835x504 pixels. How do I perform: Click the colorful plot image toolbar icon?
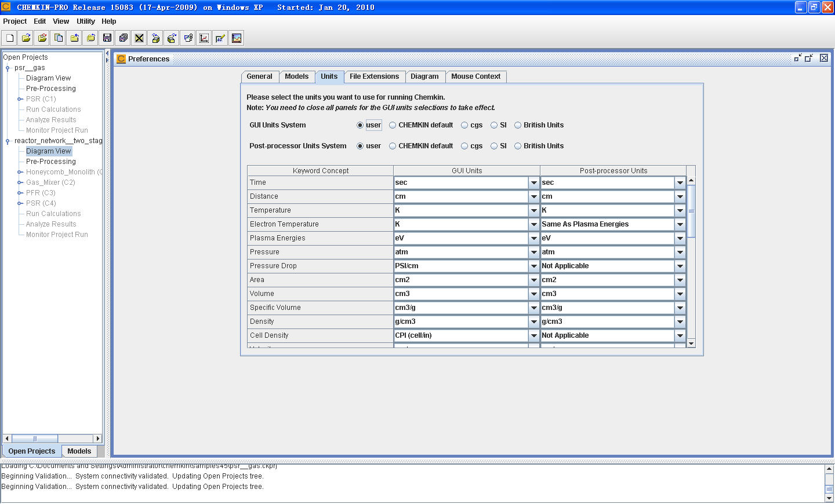[237, 38]
